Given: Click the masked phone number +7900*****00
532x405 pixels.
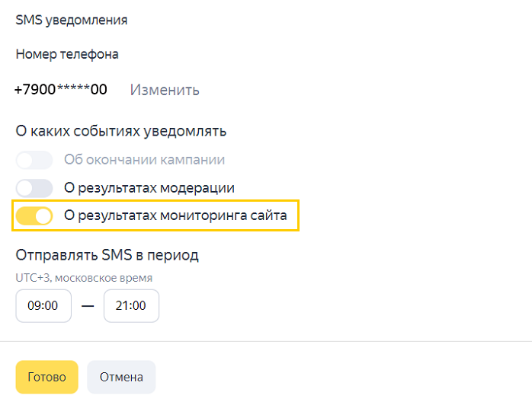Looking at the screenshot, I should click(61, 90).
